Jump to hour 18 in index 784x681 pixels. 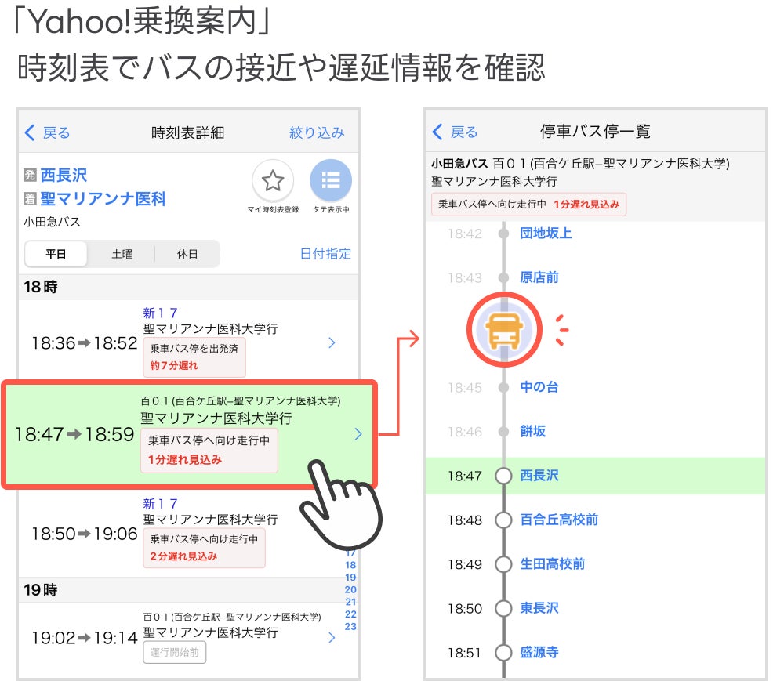tap(350, 565)
